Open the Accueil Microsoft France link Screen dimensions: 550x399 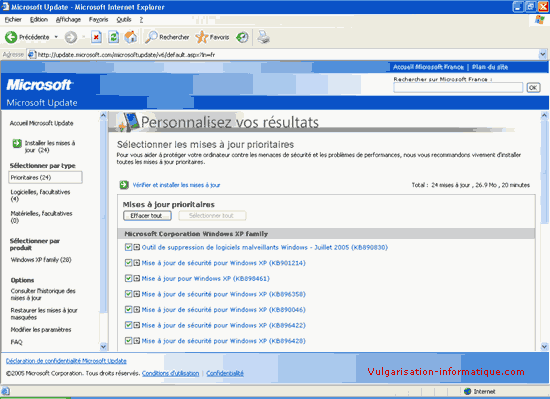(428, 67)
